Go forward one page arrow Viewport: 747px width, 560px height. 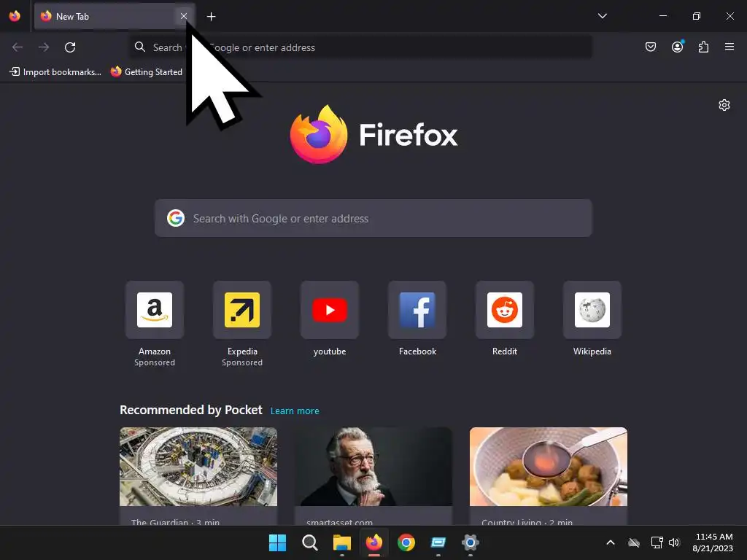[x=44, y=47]
